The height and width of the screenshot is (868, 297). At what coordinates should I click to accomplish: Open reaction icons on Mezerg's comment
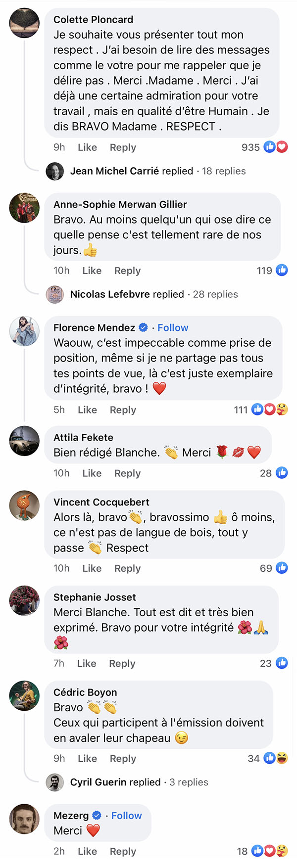(x=270, y=851)
